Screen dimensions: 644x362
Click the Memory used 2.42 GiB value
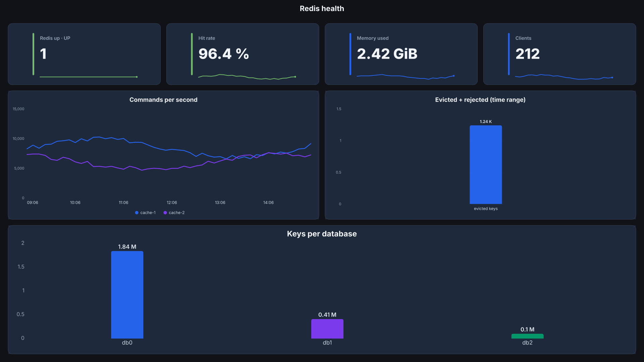coord(387,54)
